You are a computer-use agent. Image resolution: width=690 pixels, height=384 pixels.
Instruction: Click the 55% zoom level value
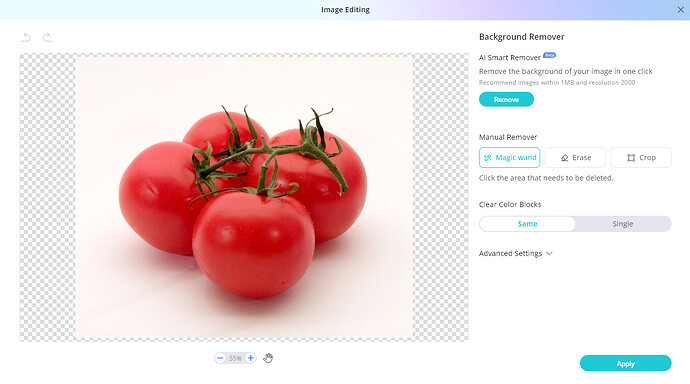click(x=235, y=358)
